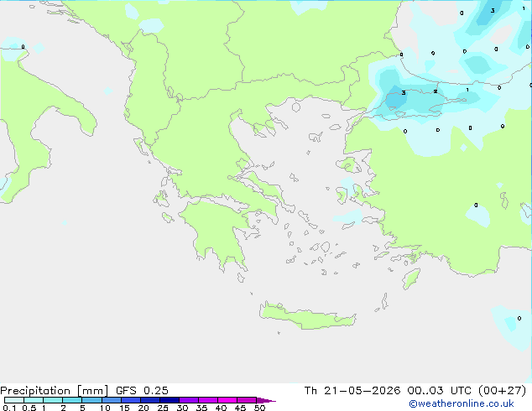Screen dimensions: 532x411
Task: Select the legend swatch between 0.5 and 1
Action: coord(34,400)
